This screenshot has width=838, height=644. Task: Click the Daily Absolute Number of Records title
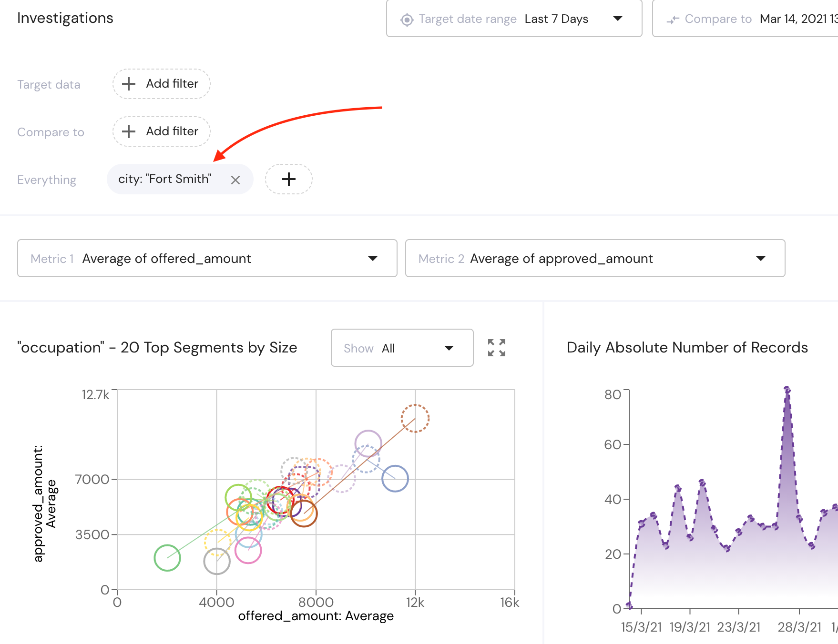pos(687,348)
